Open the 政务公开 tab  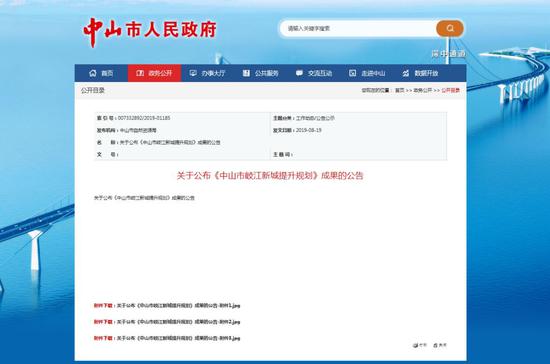(x=154, y=73)
